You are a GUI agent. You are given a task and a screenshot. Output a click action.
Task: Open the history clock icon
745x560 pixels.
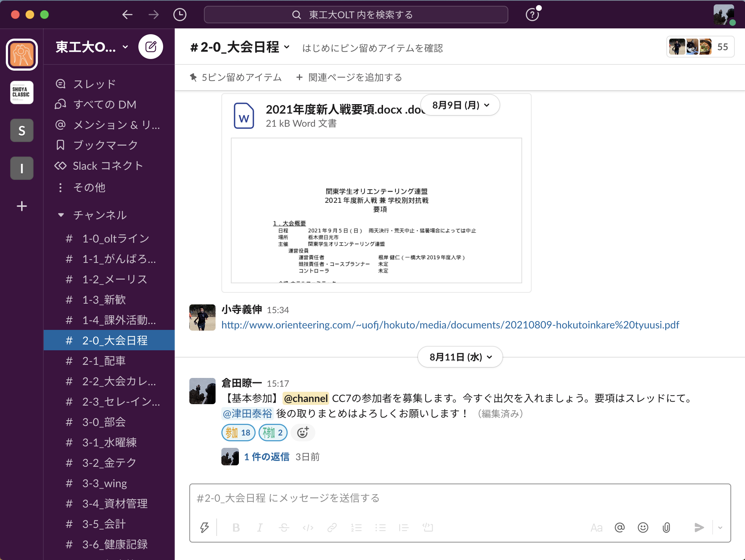pos(180,15)
